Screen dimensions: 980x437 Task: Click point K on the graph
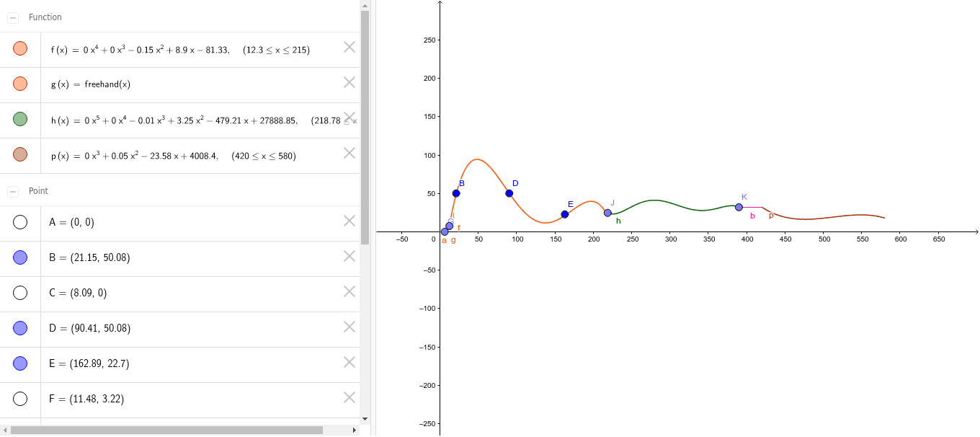pos(739,207)
